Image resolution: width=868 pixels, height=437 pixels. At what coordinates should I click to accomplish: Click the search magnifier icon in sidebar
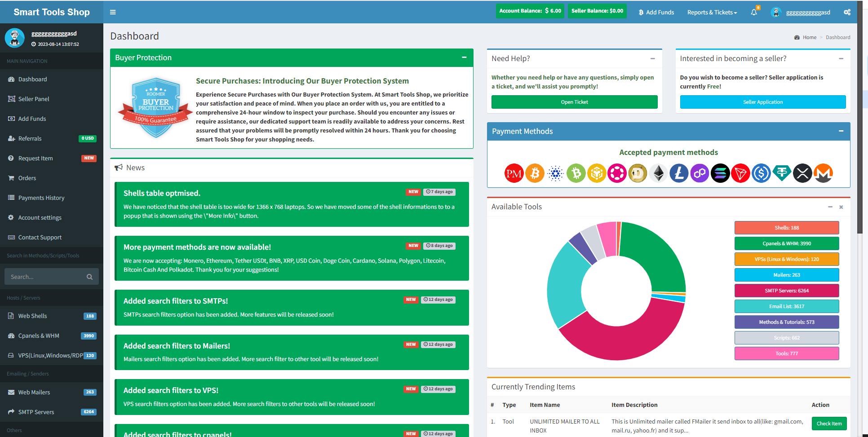pos(89,277)
